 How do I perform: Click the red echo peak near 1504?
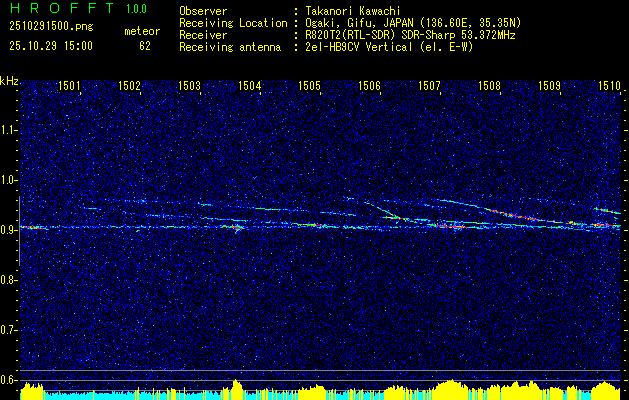(237, 228)
